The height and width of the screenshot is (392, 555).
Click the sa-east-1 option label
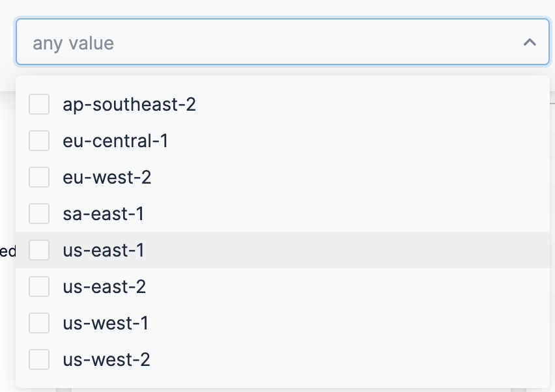[103, 214]
